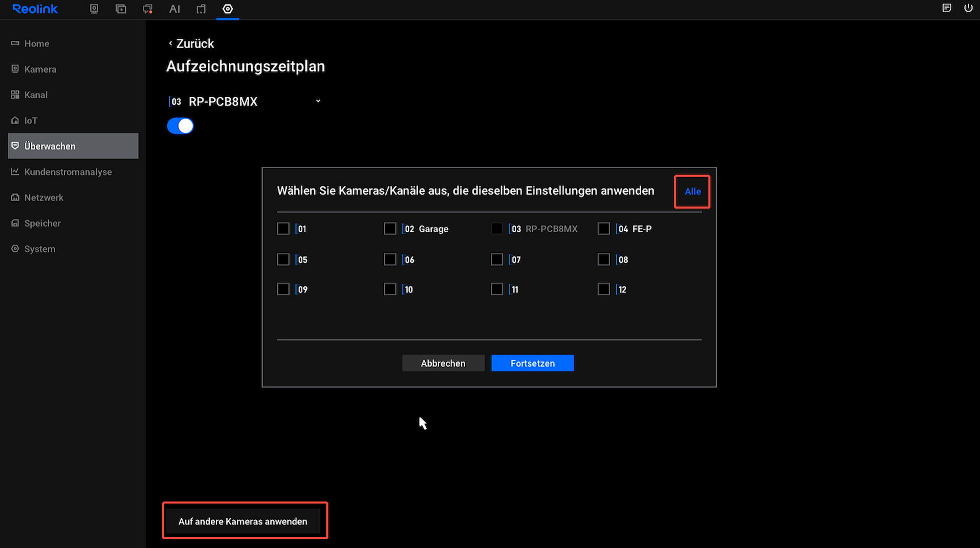The height and width of the screenshot is (548, 980).
Task: Click the Kamera sidebar icon
Action: 15,69
